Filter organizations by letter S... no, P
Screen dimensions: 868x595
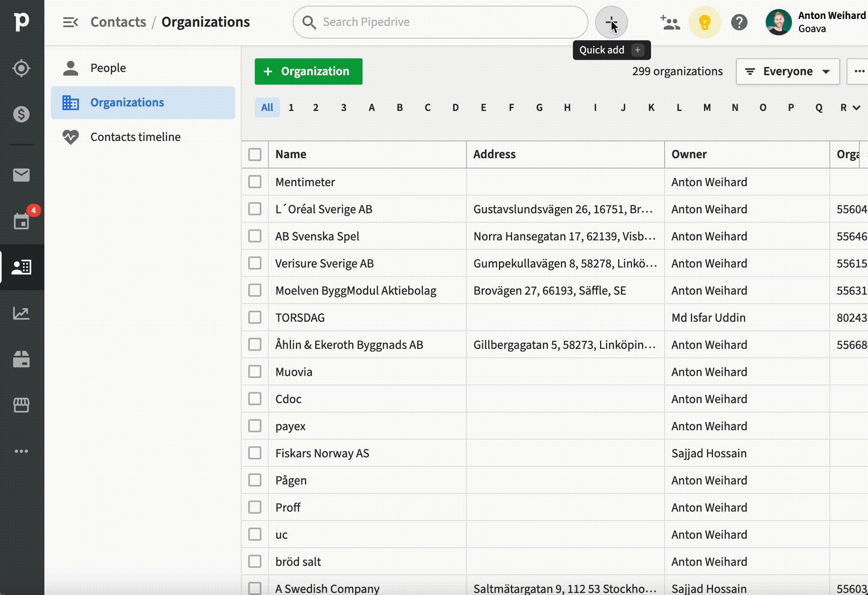[x=791, y=108]
